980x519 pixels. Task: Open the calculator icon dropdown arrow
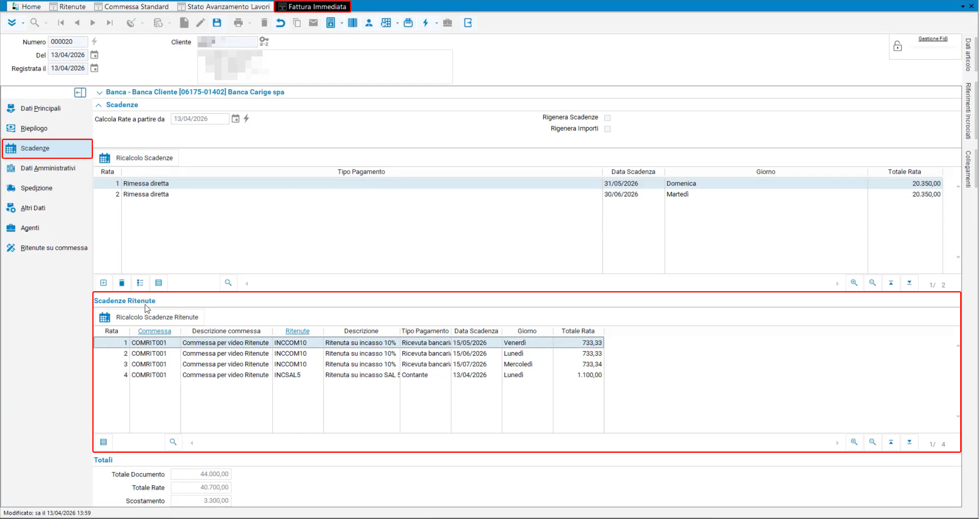(x=341, y=23)
